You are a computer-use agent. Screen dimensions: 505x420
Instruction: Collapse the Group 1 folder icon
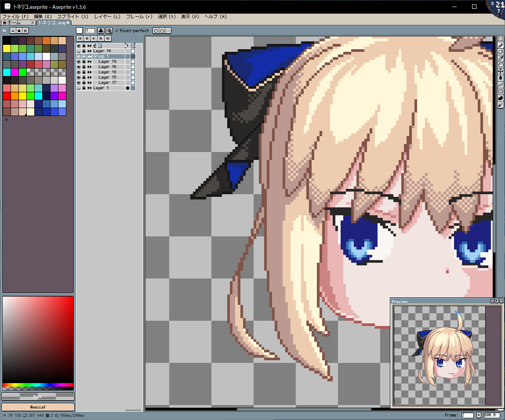89,56
